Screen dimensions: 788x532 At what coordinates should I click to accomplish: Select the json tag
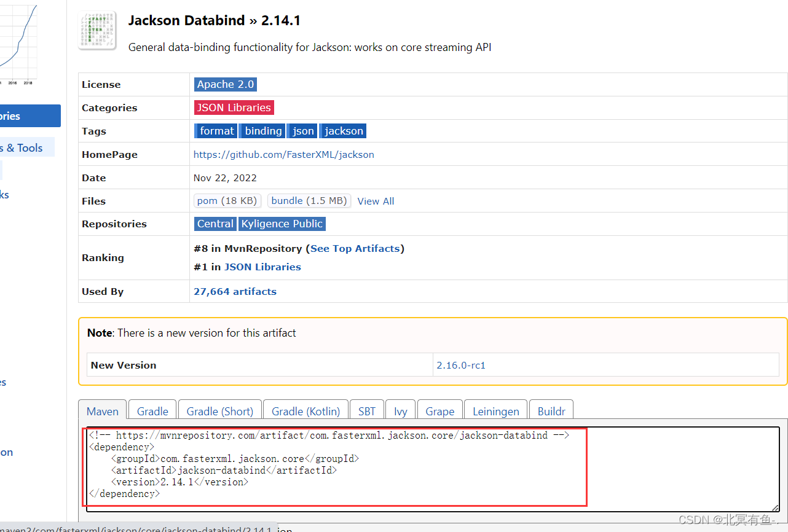point(302,131)
